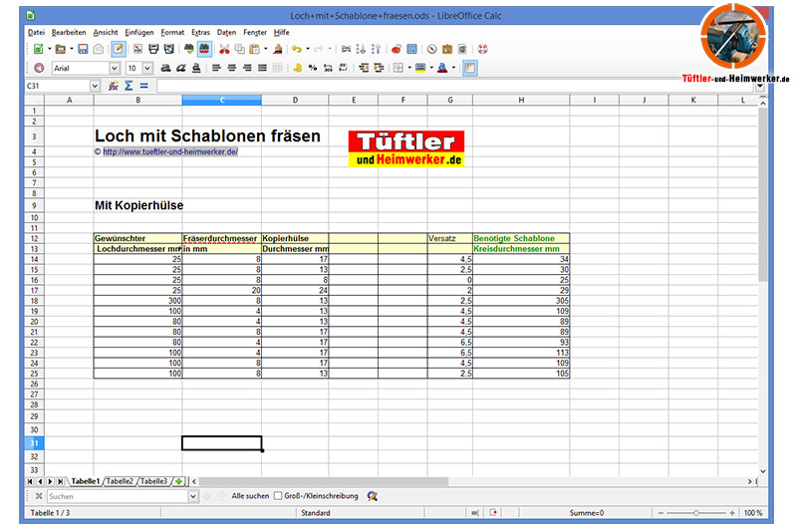Click Increase Indent icon
Screen dimensions: 797x532
click(379, 68)
